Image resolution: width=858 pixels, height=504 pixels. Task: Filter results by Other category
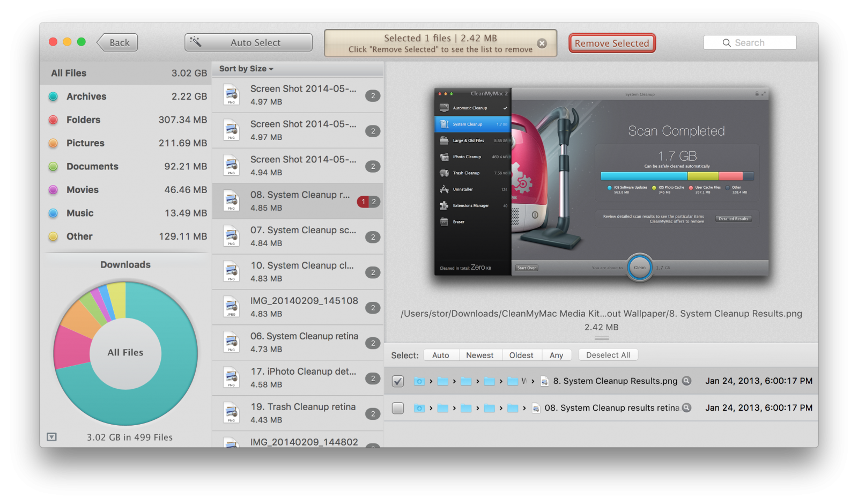126,236
